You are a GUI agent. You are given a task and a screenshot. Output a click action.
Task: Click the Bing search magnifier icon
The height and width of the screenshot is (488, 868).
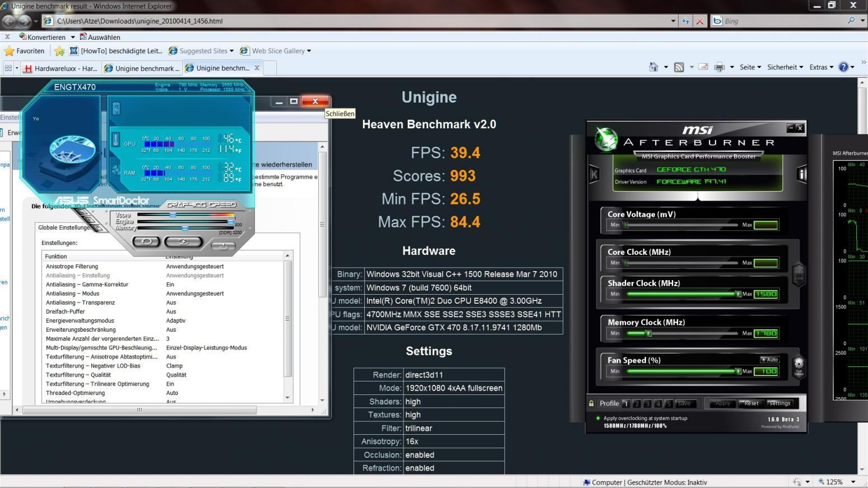[851, 21]
